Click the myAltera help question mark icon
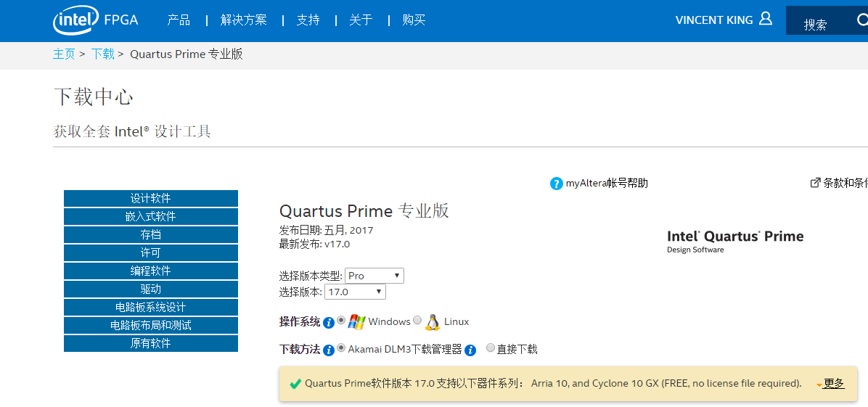Screen dimensions: 868x407 coord(557,184)
